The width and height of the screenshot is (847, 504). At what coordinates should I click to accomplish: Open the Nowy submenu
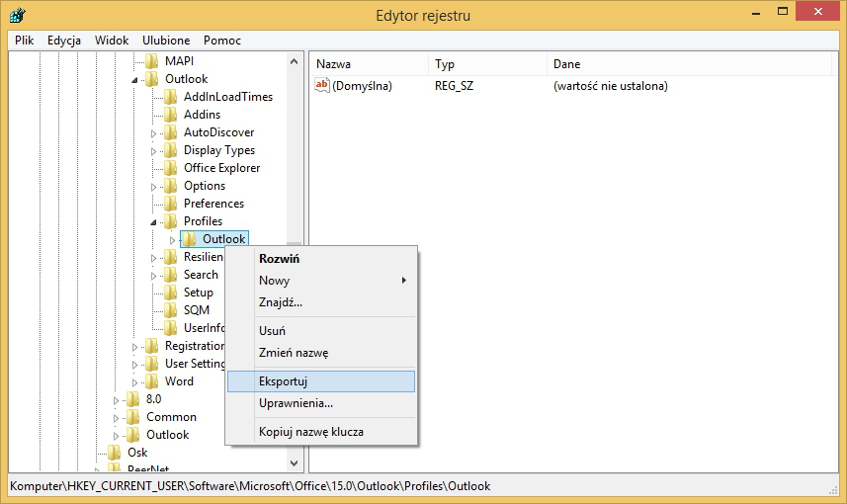tap(321, 281)
